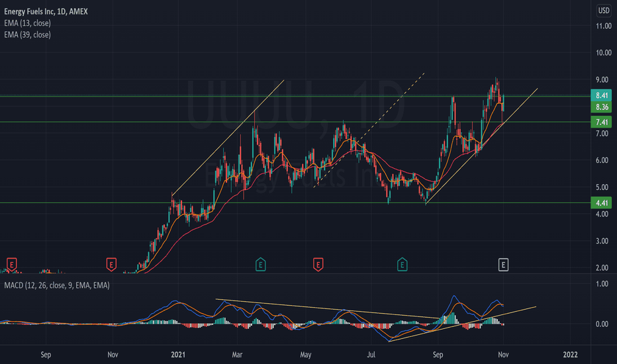Click the EMA (39, close) indicator legend

[x=28, y=34]
